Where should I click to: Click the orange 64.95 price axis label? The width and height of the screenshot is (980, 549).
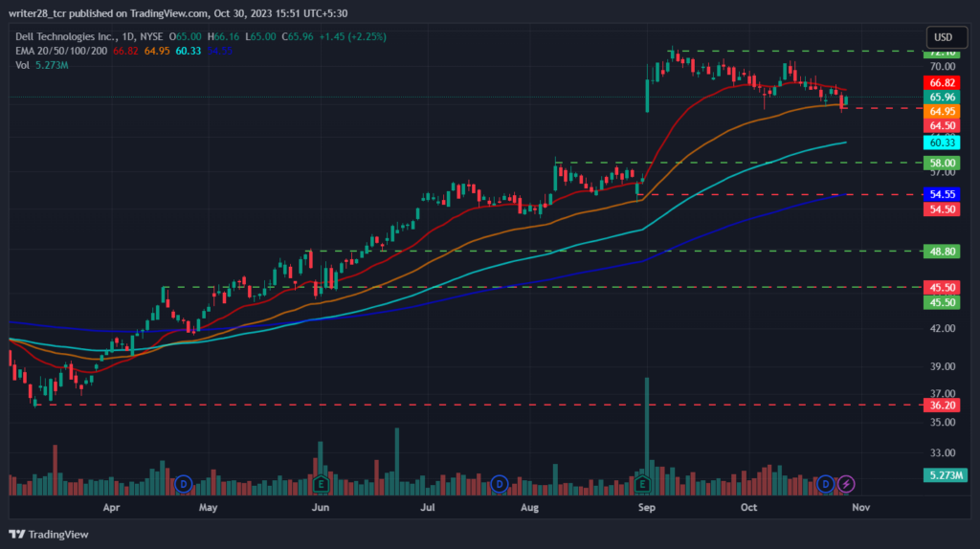tap(942, 112)
